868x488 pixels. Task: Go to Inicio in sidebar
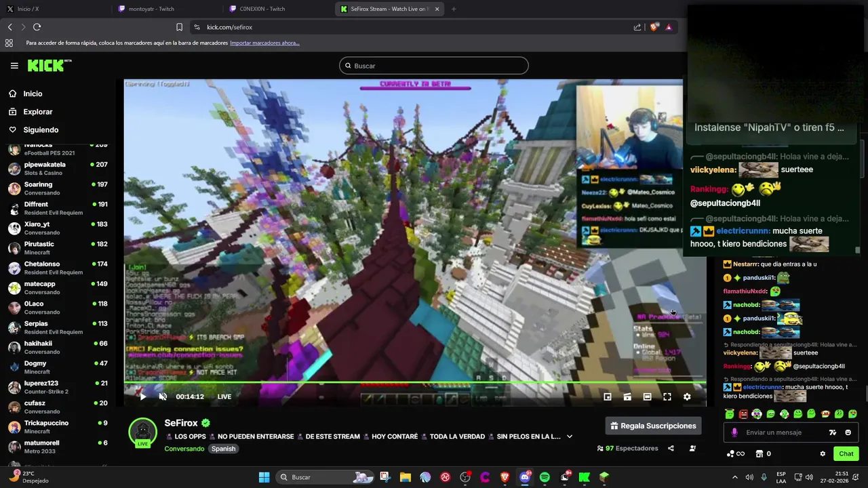point(33,94)
